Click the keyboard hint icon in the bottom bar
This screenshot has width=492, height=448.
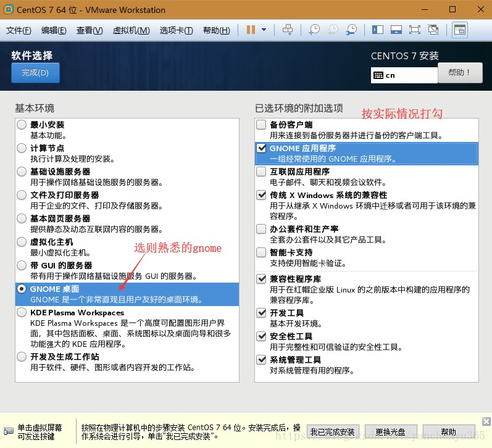click(9, 431)
